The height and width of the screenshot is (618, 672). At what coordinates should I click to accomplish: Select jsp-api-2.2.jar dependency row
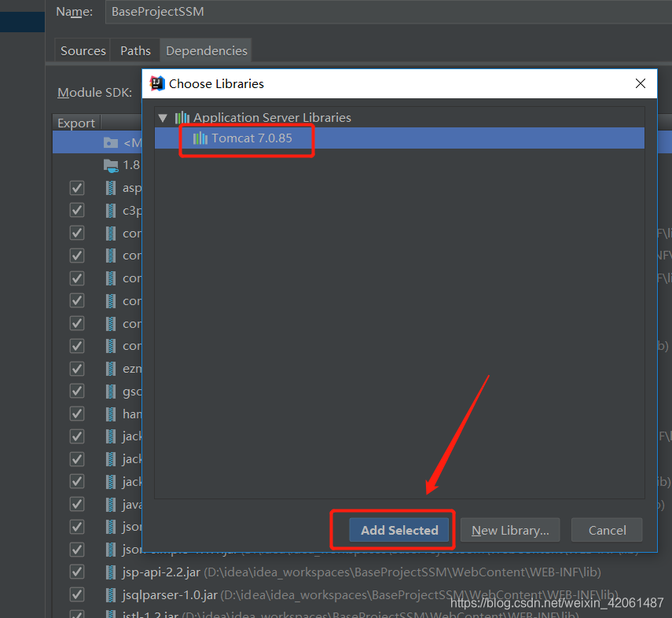(362, 572)
